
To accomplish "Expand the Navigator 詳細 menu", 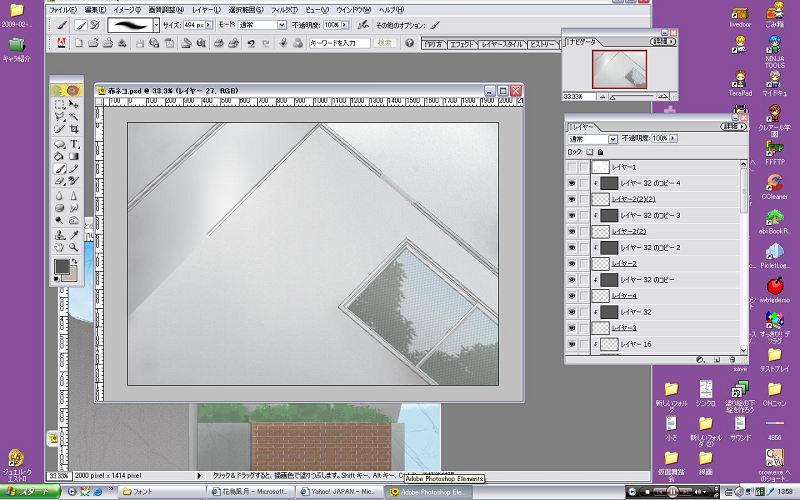I will pyautogui.click(x=663, y=41).
